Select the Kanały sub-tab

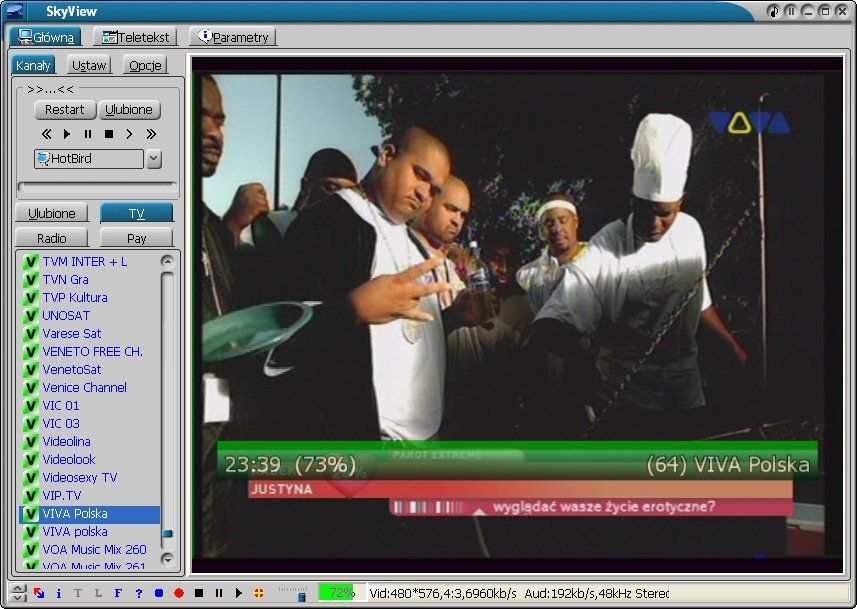(33, 65)
